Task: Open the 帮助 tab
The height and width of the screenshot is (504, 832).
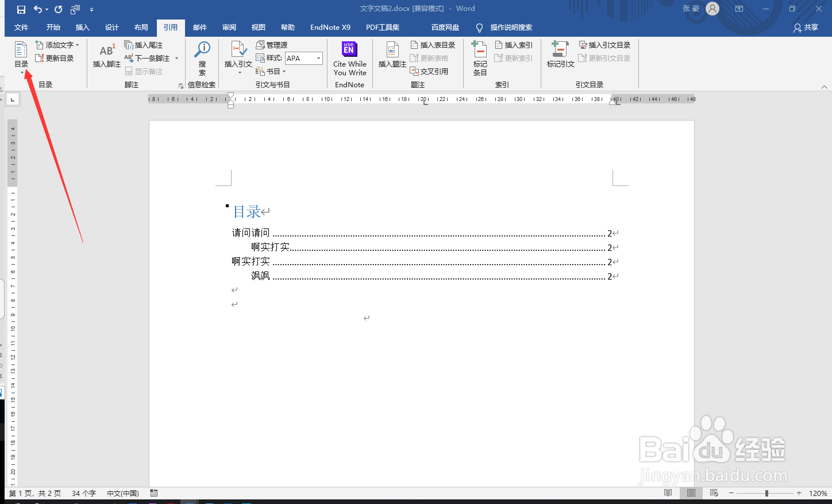Action: 288,28
